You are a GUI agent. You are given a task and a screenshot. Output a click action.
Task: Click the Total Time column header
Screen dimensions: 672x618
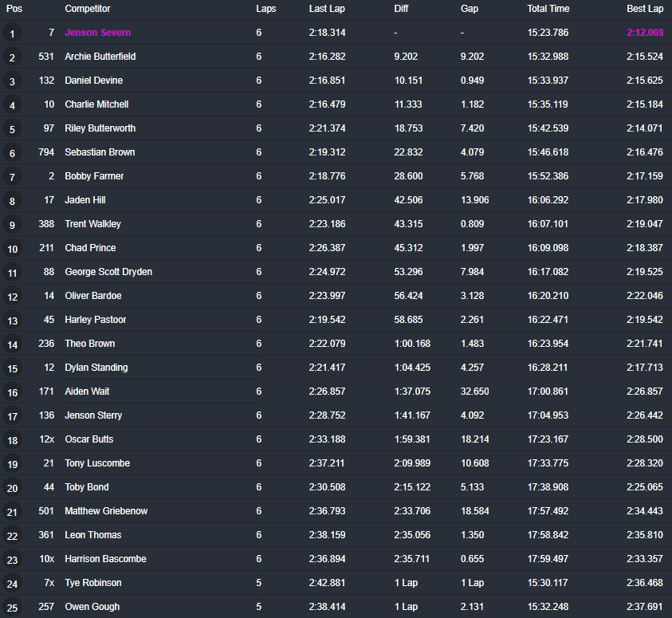point(548,9)
